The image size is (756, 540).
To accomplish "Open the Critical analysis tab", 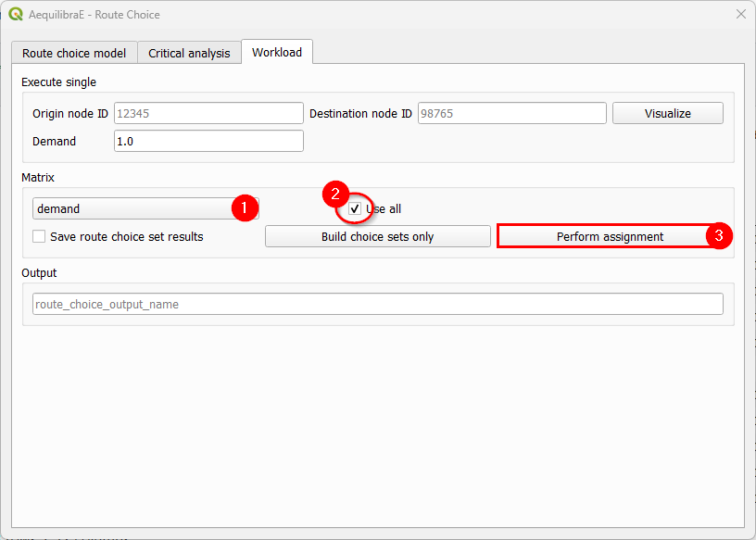I will (189, 53).
